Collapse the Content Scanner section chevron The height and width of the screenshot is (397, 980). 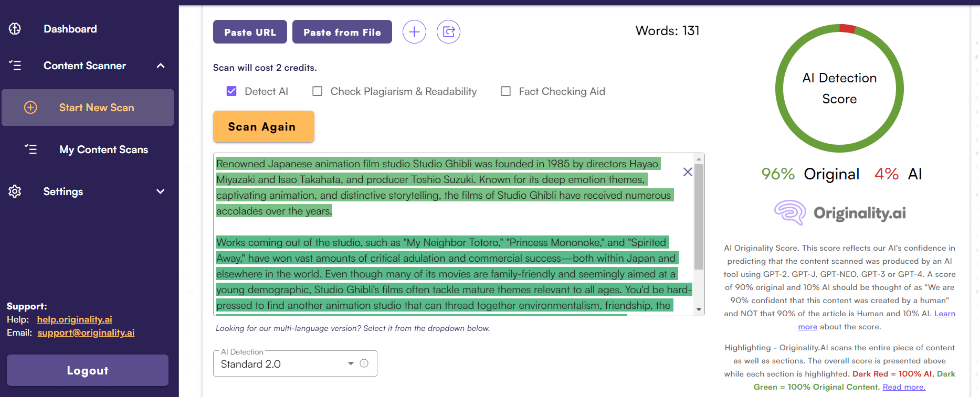point(161,66)
